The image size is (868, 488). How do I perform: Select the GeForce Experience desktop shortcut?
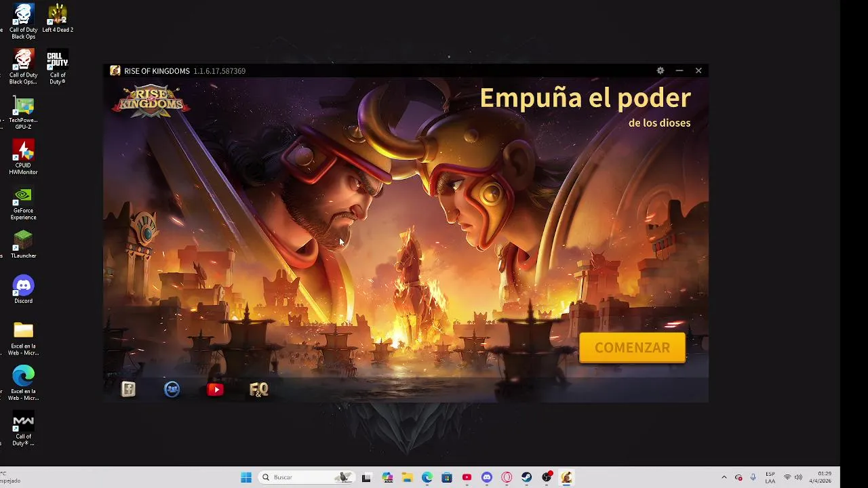(x=24, y=203)
